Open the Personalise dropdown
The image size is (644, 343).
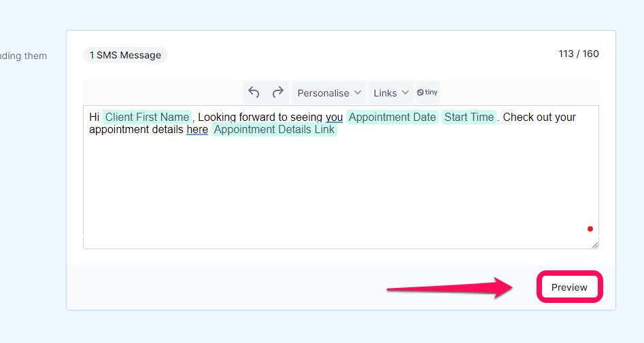tap(328, 93)
